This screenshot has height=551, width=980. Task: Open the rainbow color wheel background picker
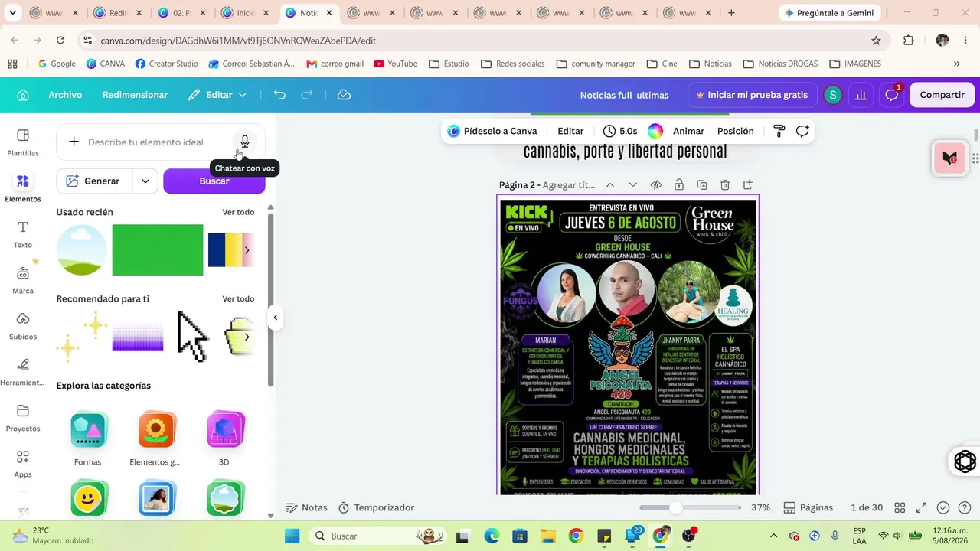[655, 131]
